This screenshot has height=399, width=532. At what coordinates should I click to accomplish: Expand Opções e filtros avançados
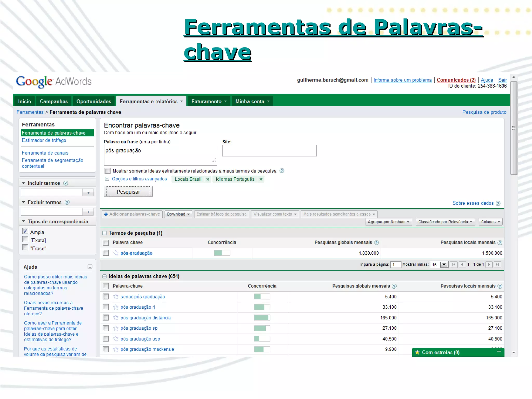tap(107, 179)
